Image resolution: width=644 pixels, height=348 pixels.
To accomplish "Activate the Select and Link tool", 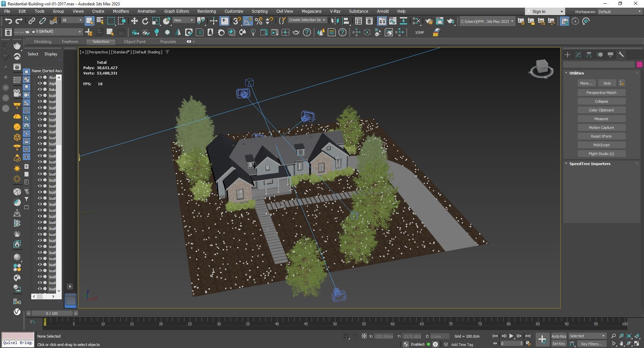I will coord(32,21).
